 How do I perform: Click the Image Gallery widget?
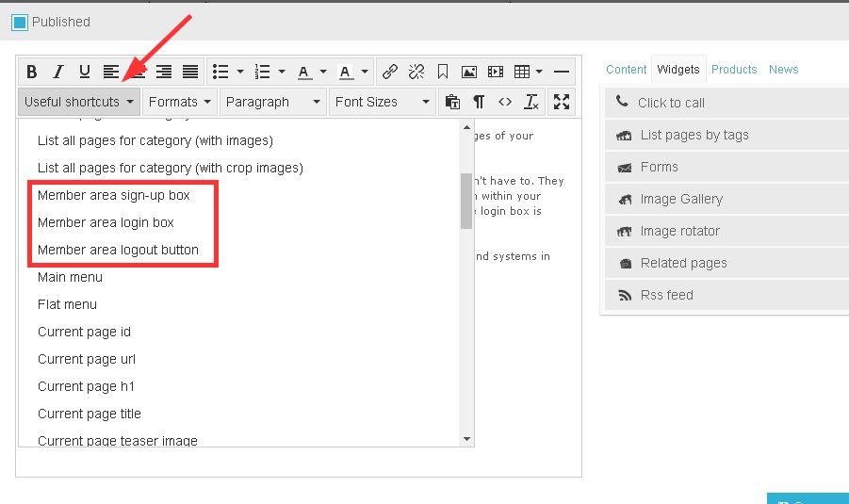pos(680,199)
